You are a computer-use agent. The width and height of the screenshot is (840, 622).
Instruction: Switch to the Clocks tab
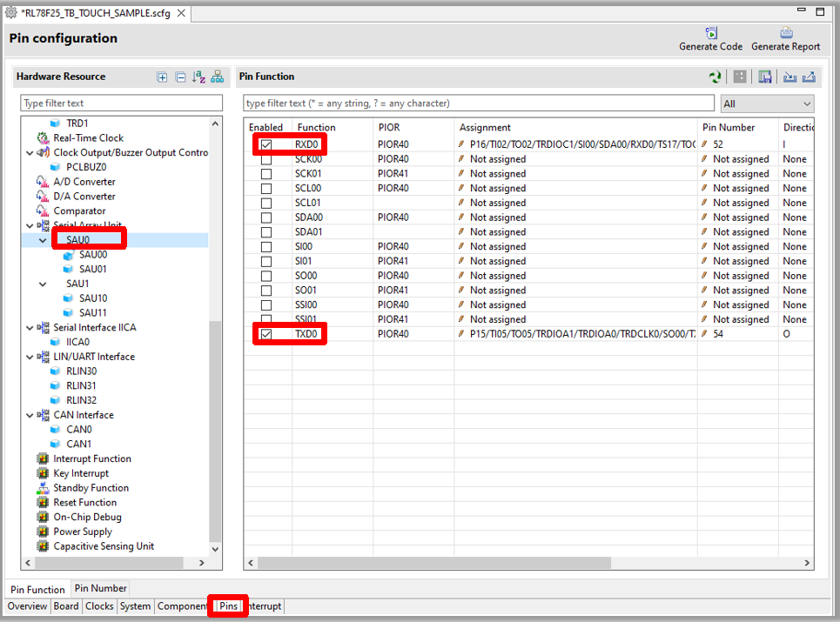point(99,606)
